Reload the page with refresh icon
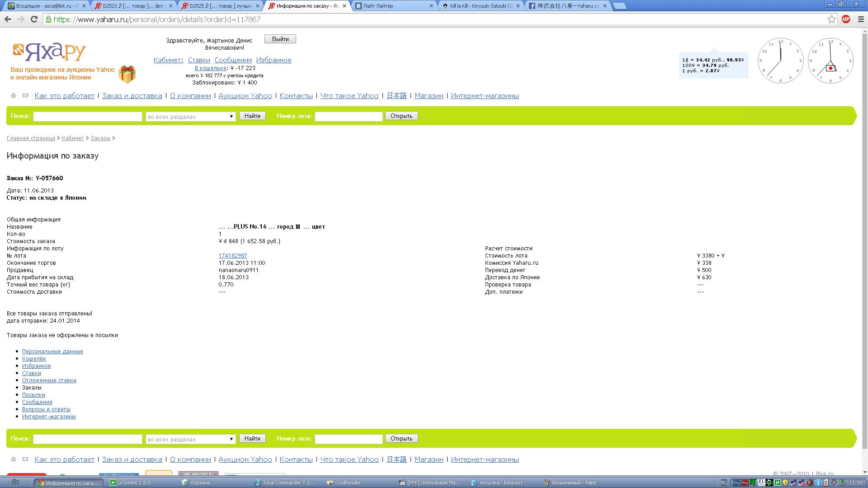The image size is (868, 488). 34,19
